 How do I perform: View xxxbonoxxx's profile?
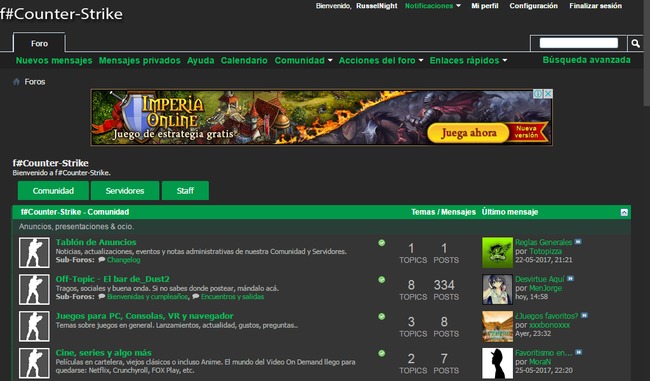(549, 325)
